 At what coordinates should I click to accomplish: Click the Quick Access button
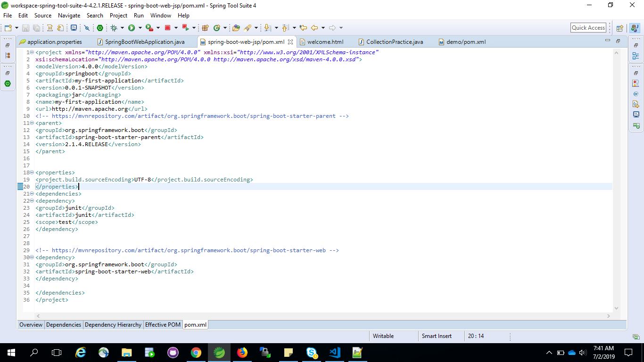(x=588, y=27)
